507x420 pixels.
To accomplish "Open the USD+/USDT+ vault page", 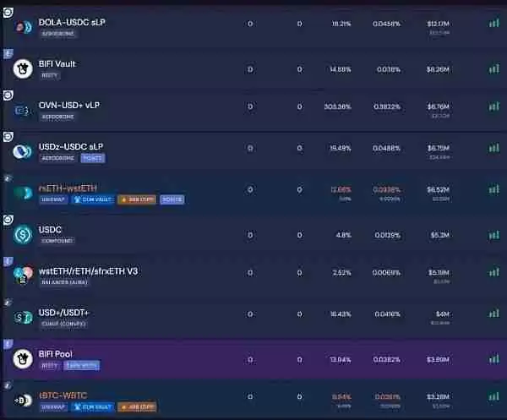I will click(x=63, y=313).
